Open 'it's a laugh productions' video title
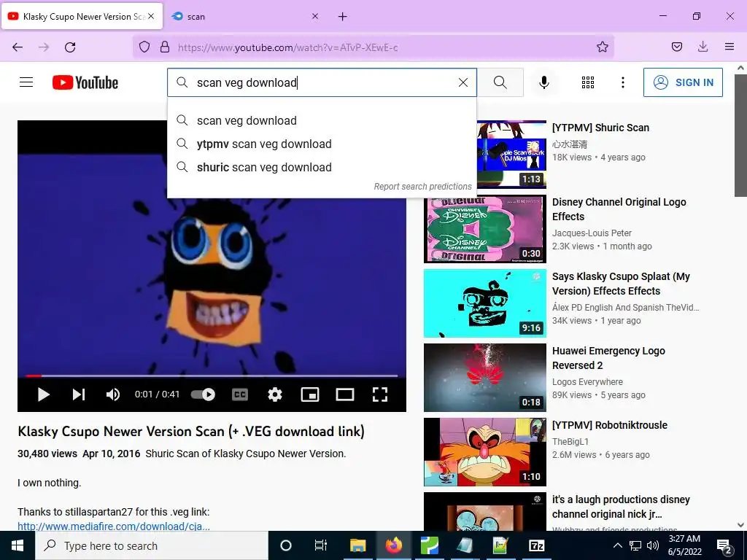The width and height of the screenshot is (747, 560). pyautogui.click(x=621, y=507)
